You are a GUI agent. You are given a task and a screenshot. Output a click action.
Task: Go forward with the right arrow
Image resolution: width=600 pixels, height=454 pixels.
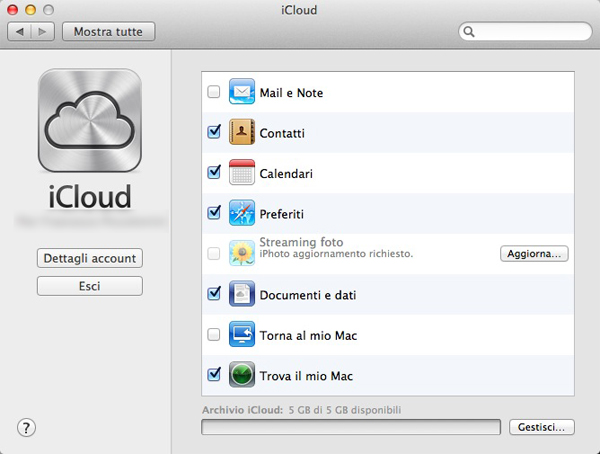42,31
